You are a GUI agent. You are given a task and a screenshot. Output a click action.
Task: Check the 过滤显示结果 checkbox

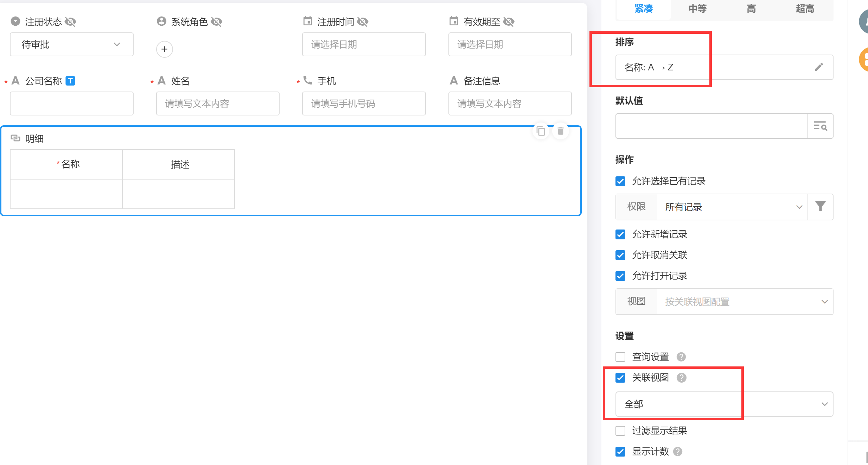coord(620,431)
